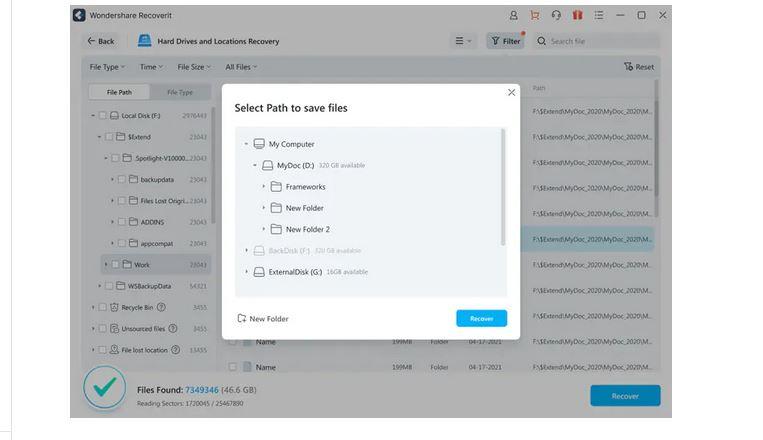Screen dimensions: 763x440
Task: Open the Time filter dropdown
Action: point(151,67)
